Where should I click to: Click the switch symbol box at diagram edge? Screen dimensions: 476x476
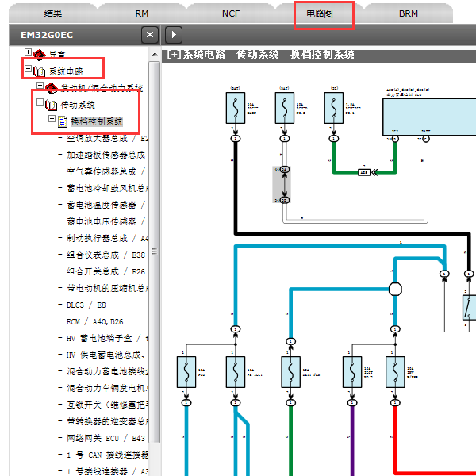469,307
